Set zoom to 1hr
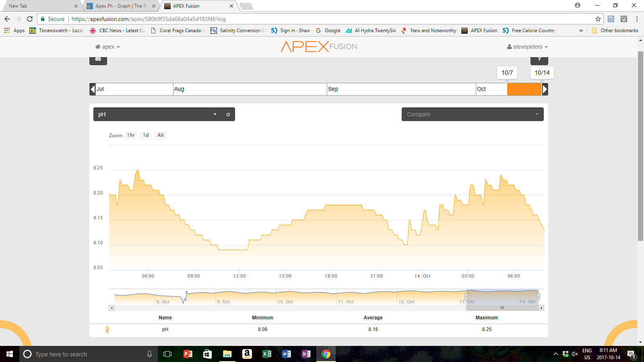 131,135
